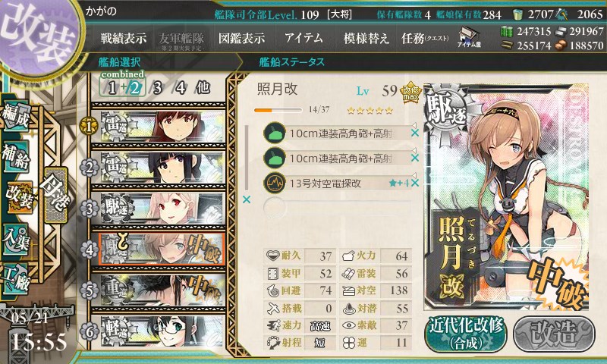The image size is (607, 364).
Task: Open 図鑑表示 menu
Action: click(x=241, y=38)
